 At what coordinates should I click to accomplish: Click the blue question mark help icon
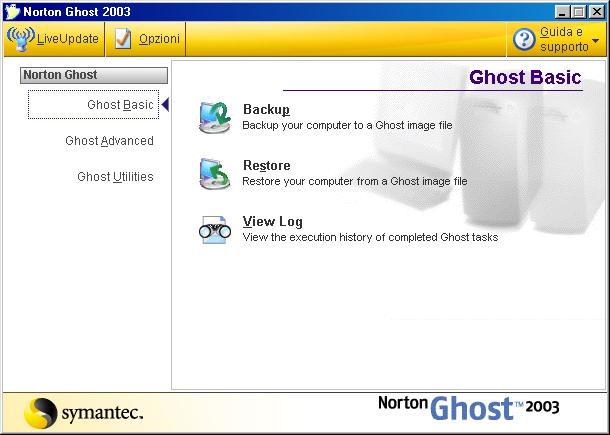click(x=524, y=39)
